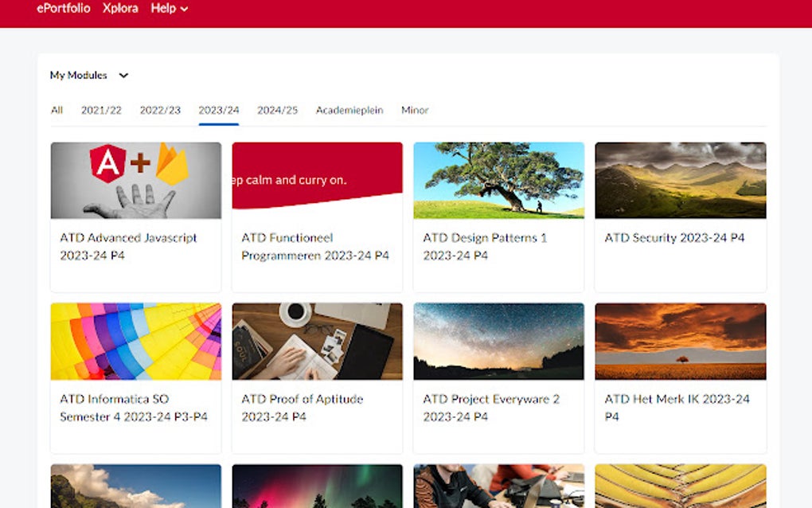Switch to the 2024/25 tab

click(x=277, y=110)
